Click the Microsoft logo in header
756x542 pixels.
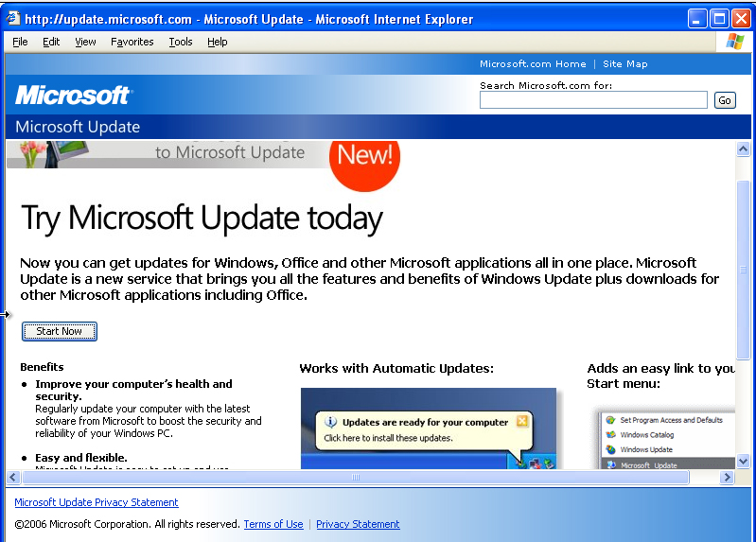(x=74, y=96)
